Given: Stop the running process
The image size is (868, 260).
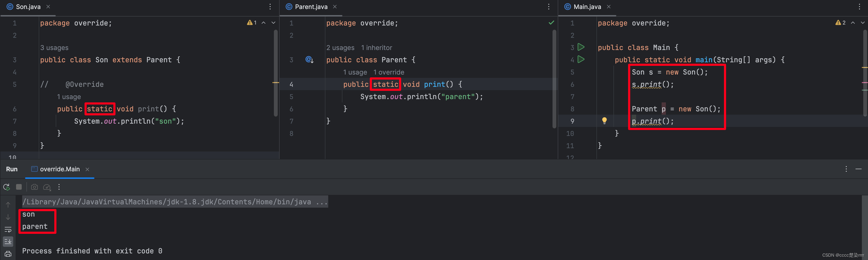Looking at the screenshot, I should pos(19,187).
